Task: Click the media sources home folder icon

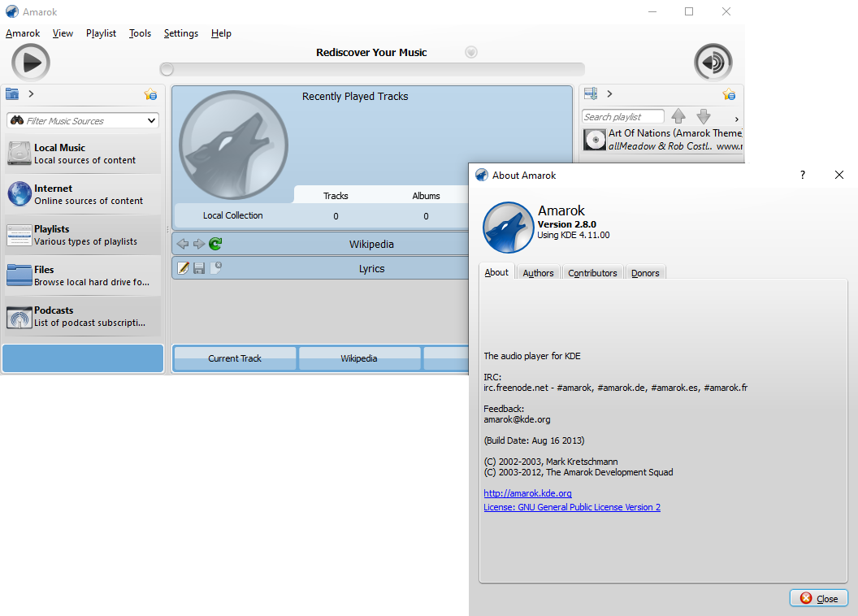Action: 12,94
